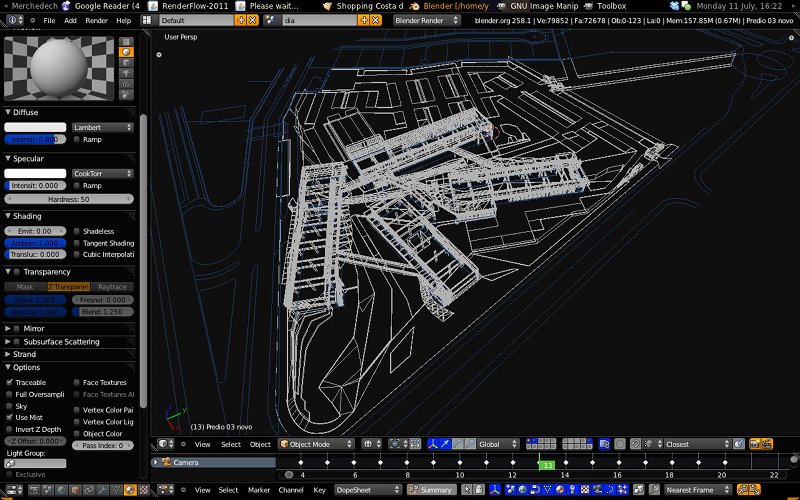Screen dimensions: 800x500
Task: Open the Help menu
Action: pos(123,20)
